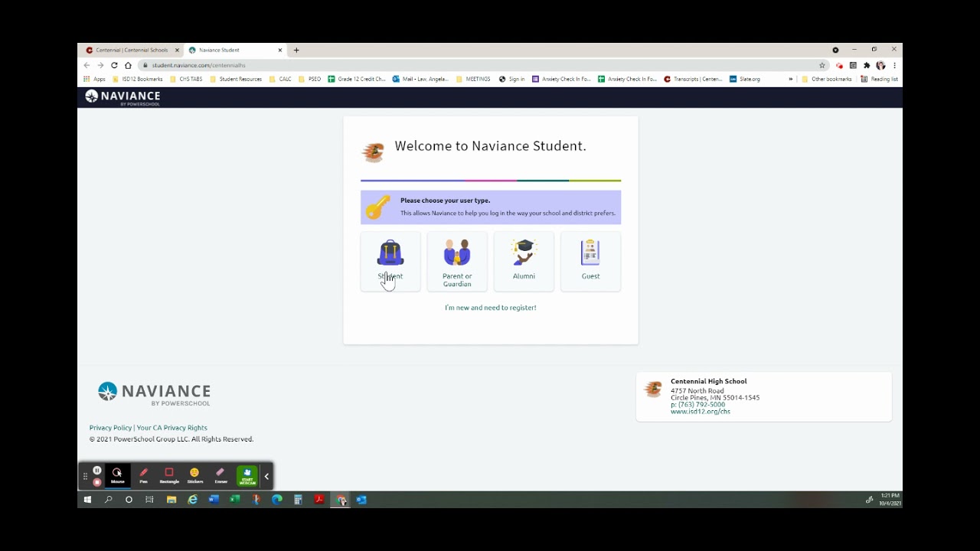
Task: Go forward in browser history
Action: [x=100, y=65]
